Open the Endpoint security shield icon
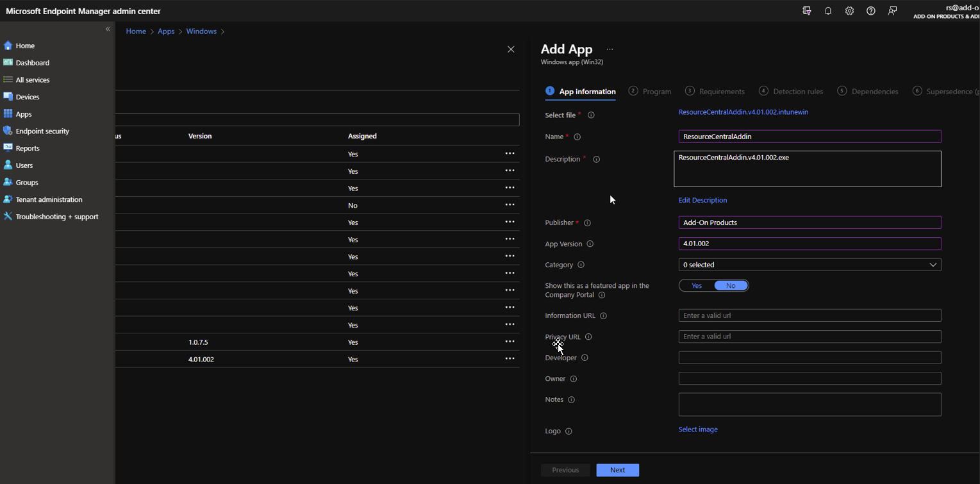Image resolution: width=980 pixels, height=484 pixels. [x=8, y=131]
